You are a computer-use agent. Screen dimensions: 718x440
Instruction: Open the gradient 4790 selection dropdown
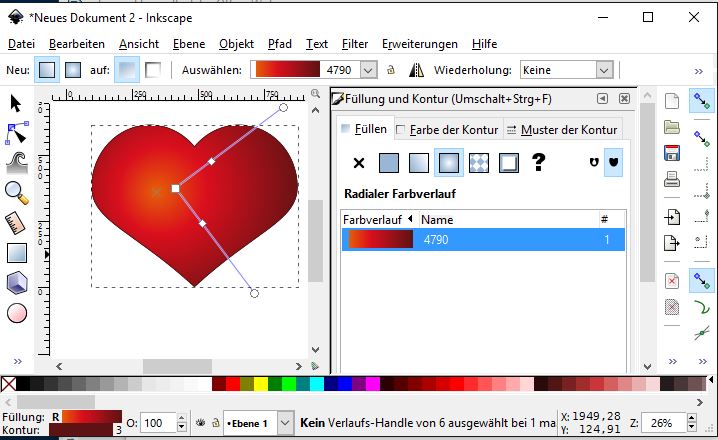pyautogui.click(x=368, y=70)
